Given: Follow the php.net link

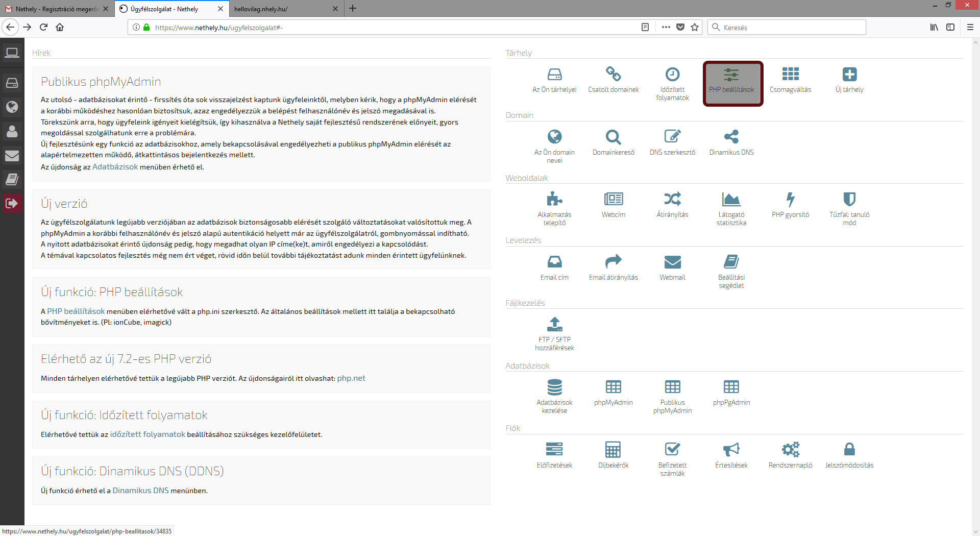Looking at the screenshot, I should coord(351,378).
